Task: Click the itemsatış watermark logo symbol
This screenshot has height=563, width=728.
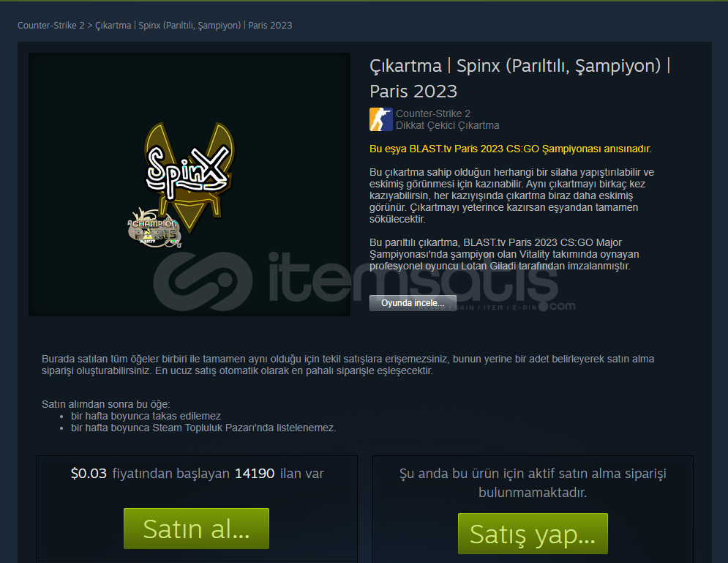Action: 203,281
